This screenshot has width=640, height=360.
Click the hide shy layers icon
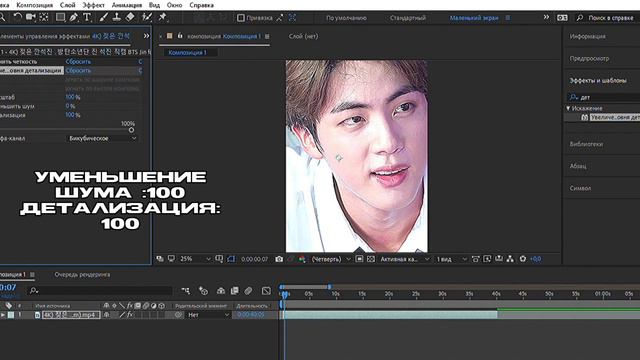(221, 291)
